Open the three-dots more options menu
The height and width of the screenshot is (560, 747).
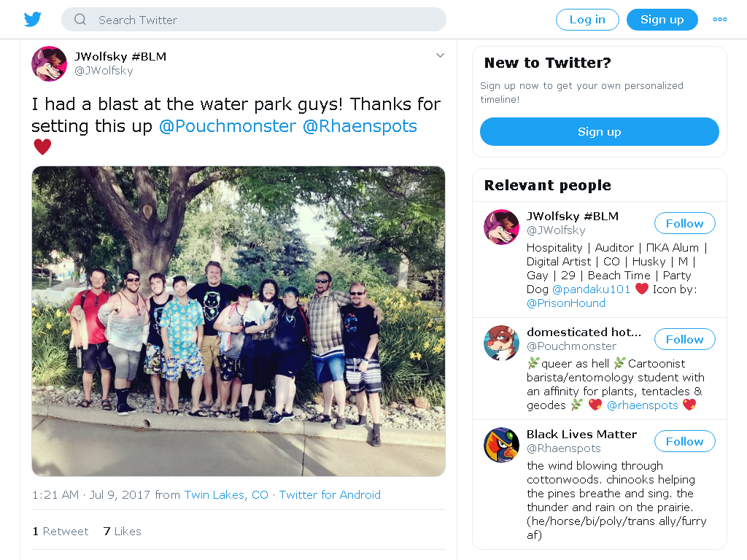point(719,20)
